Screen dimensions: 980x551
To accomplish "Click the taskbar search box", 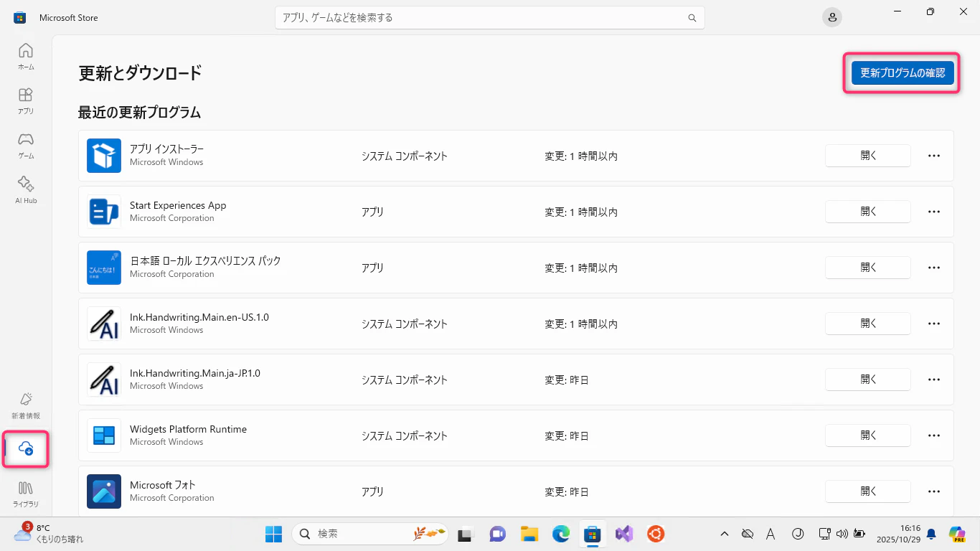I will (x=371, y=534).
